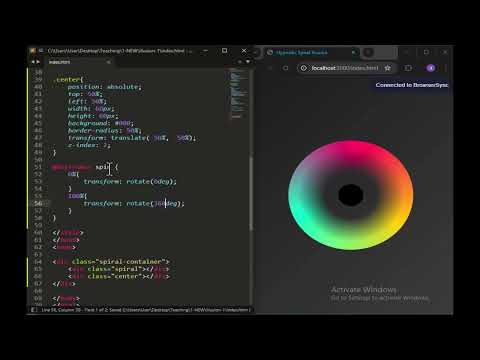Click the .center{ selector line
The width and height of the screenshot is (480, 360).
[x=68, y=80]
